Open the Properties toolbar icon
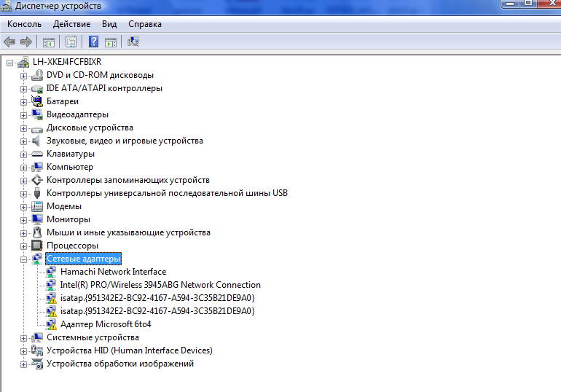This screenshot has height=392, width=561. [x=71, y=42]
